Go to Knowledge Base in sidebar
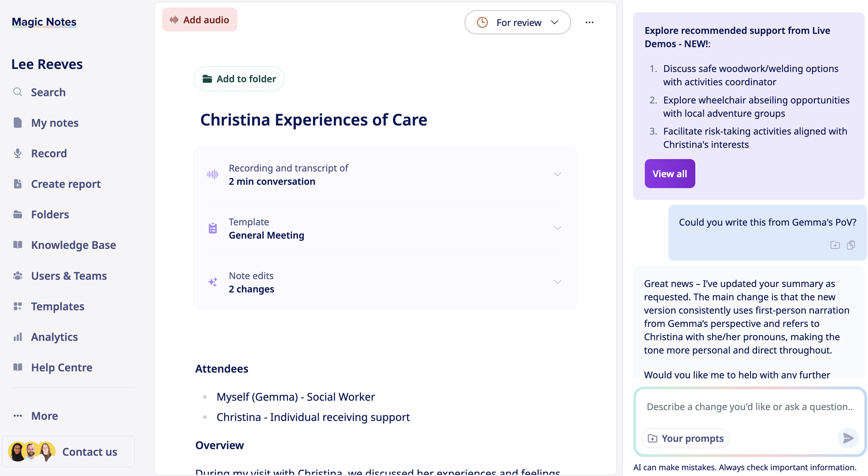The width and height of the screenshot is (868, 476). click(73, 245)
